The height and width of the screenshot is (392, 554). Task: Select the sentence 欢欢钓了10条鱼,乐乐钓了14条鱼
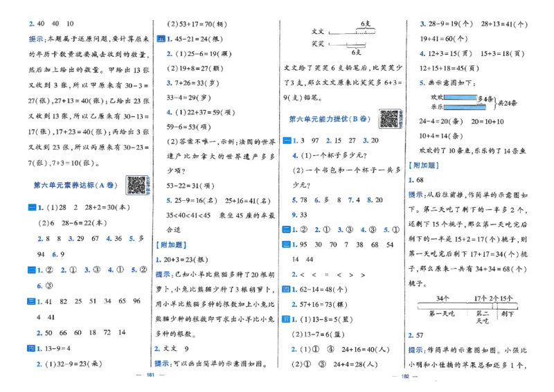click(x=473, y=151)
